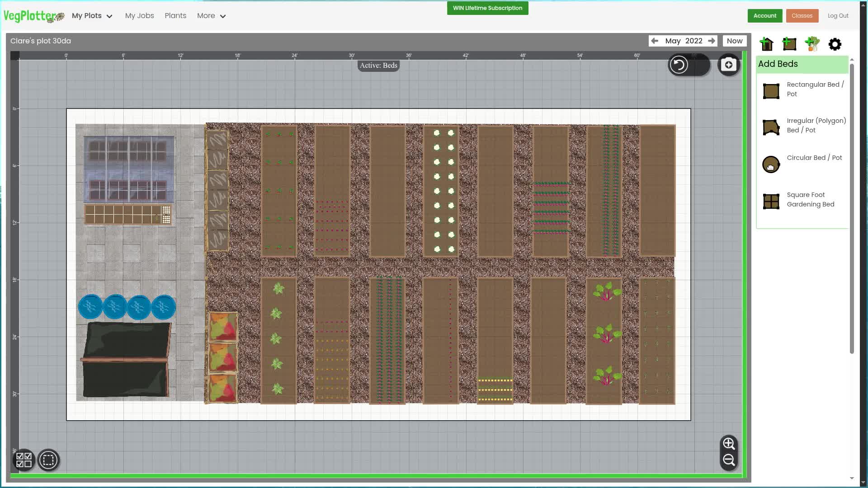Click the Now button
The height and width of the screenshot is (488, 868).
coord(734,41)
